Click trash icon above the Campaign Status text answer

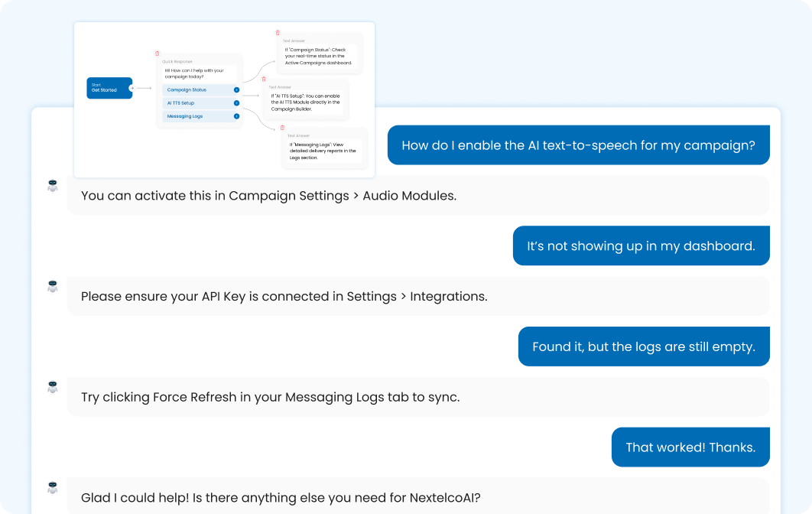coord(278,33)
